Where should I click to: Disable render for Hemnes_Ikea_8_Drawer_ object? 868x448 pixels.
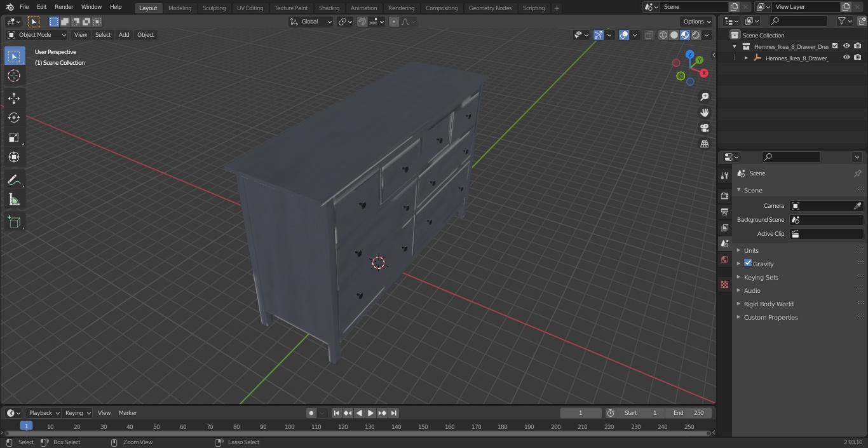[858, 57]
